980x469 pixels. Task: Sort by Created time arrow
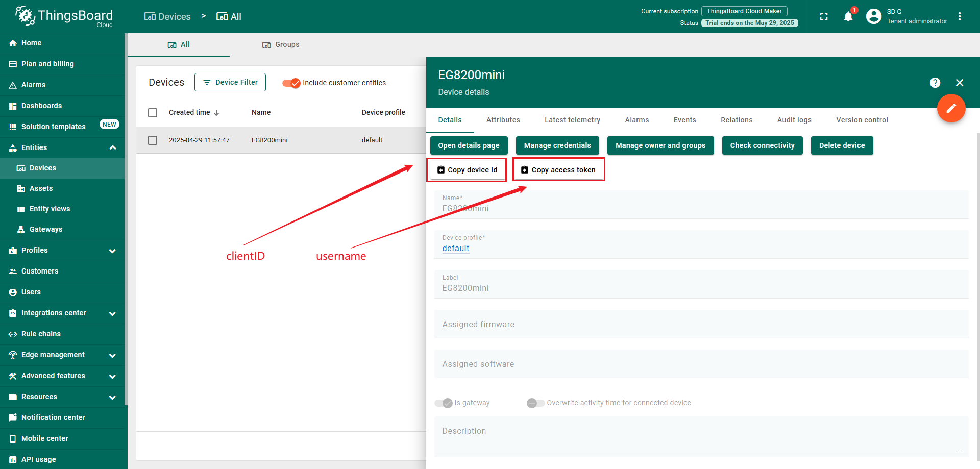pyautogui.click(x=216, y=113)
